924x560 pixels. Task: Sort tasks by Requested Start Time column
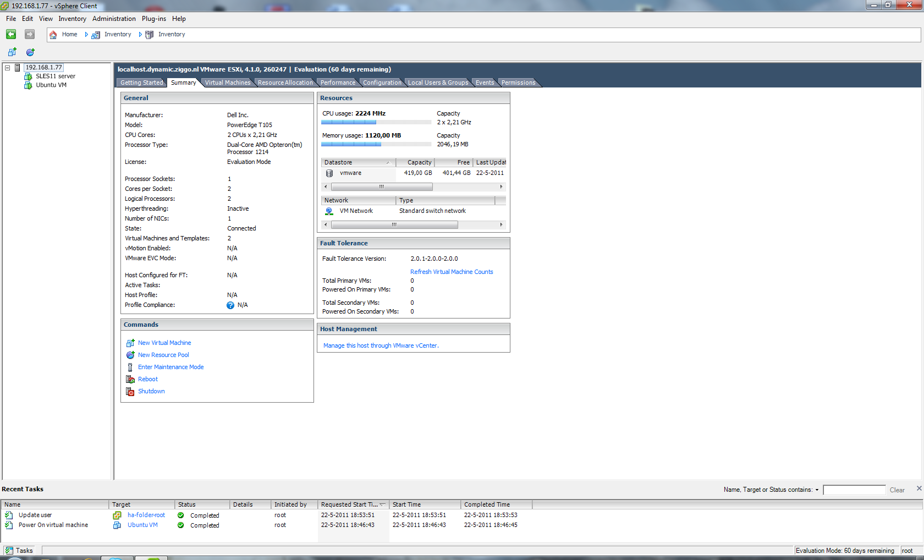[353, 505]
